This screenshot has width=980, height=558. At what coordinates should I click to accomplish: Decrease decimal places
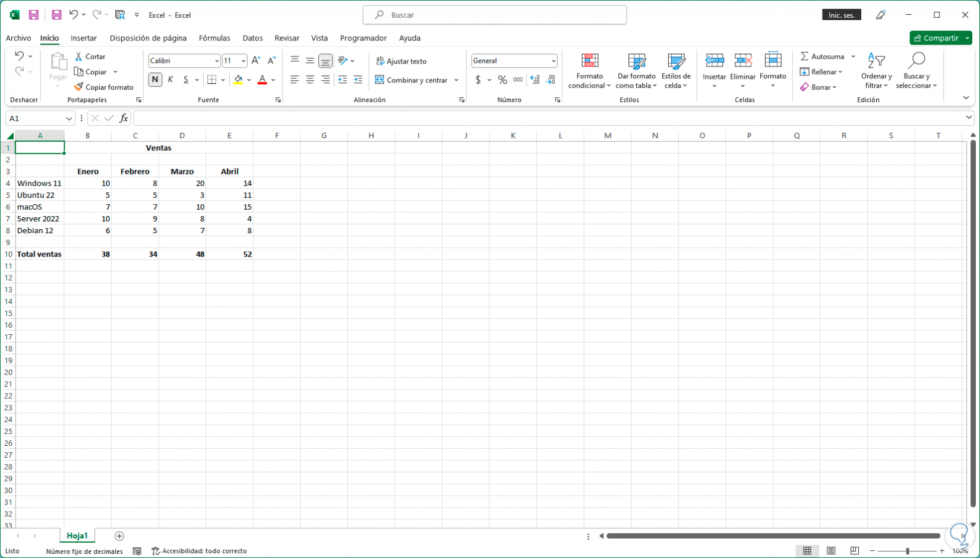[x=551, y=80]
